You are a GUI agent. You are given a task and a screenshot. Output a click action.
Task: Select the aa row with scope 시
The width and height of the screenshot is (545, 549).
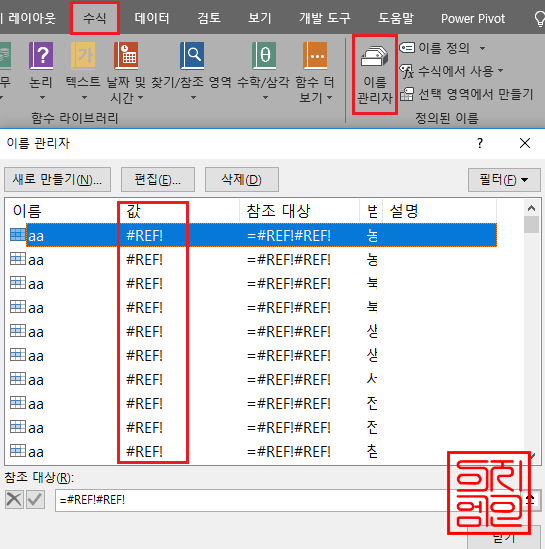[253, 380]
